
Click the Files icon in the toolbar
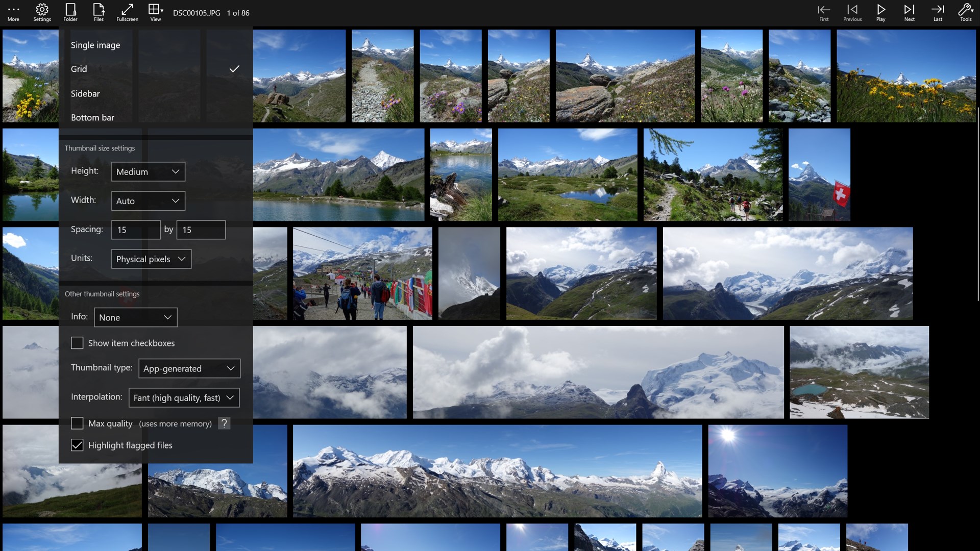point(98,12)
